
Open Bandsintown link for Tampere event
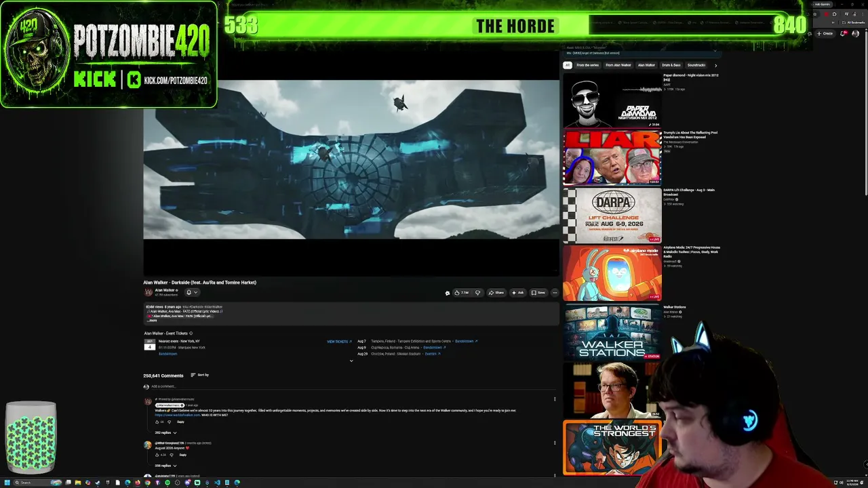(466, 342)
